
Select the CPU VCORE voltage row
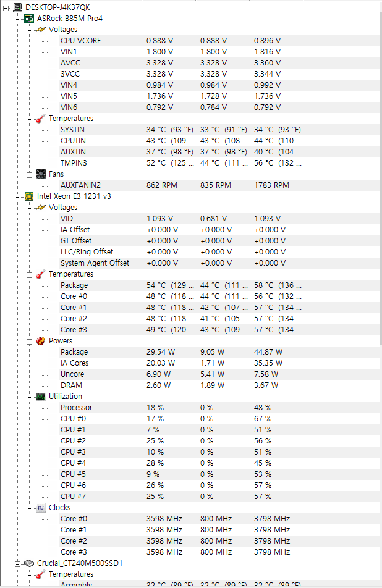(81, 40)
